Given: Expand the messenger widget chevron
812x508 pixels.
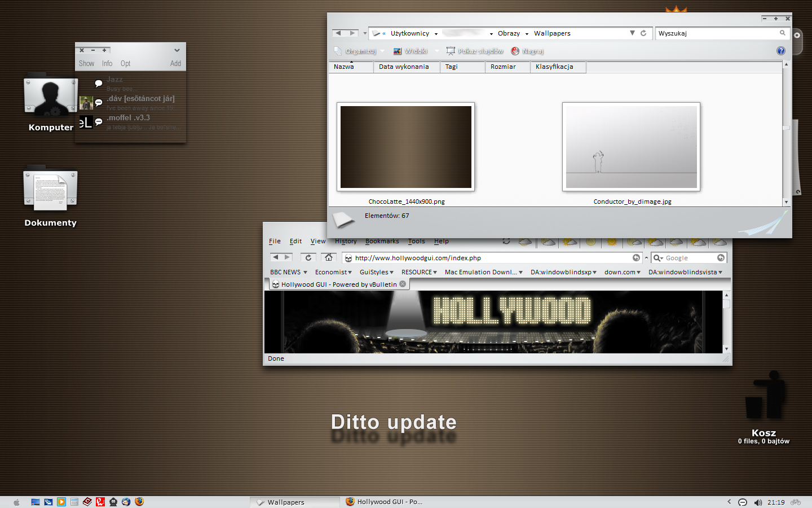Looking at the screenshot, I should tap(177, 50).
